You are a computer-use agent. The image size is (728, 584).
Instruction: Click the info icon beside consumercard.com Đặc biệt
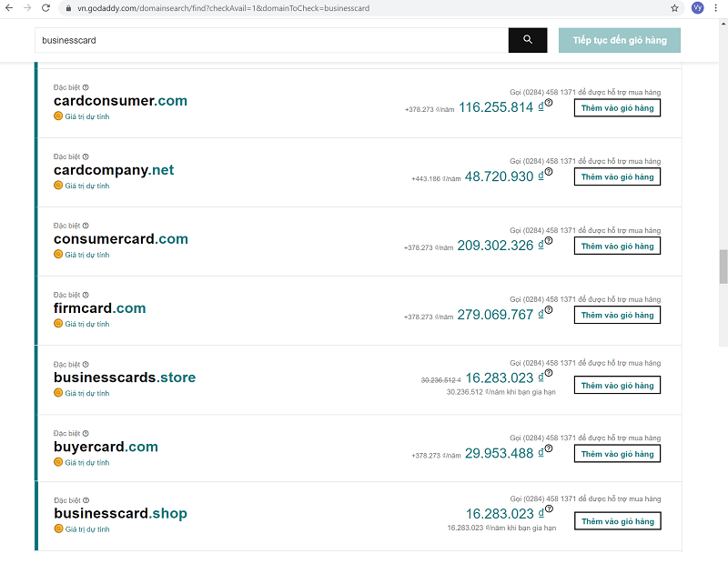(86, 226)
